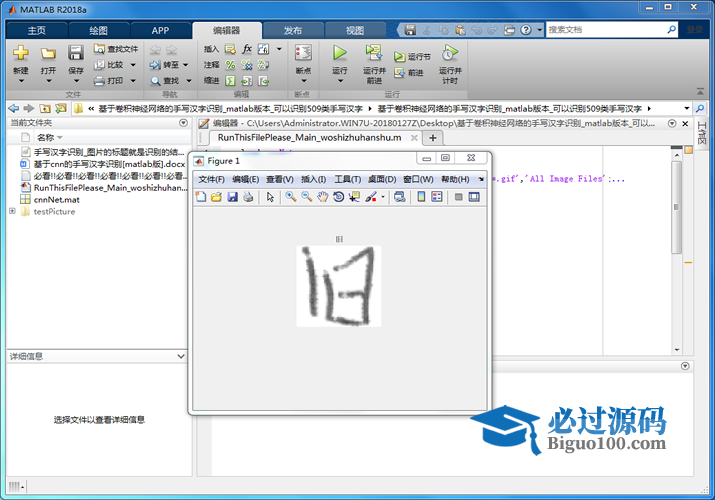715x500 pixels.
Task: Click the search documentation (搜索文档) field
Action: point(606,30)
